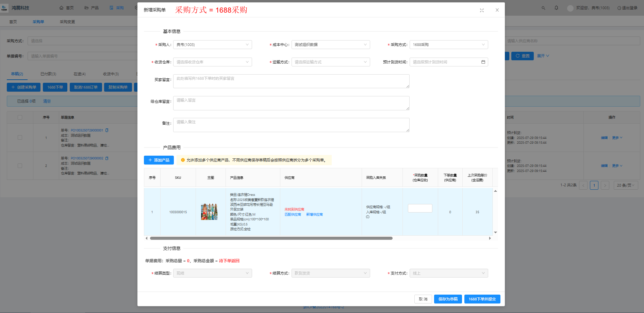Check the checkbox for row 2 purchase order
The width and height of the screenshot is (644, 313).
click(20, 166)
